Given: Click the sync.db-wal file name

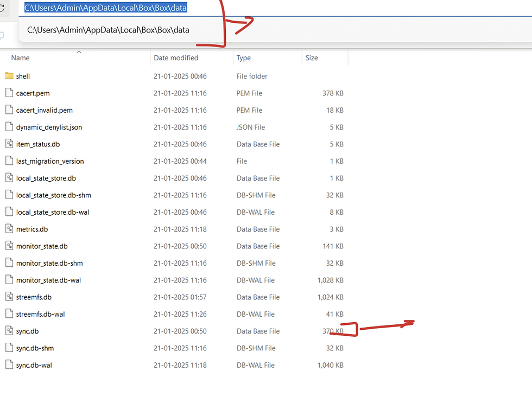Looking at the screenshot, I should tap(34, 365).
